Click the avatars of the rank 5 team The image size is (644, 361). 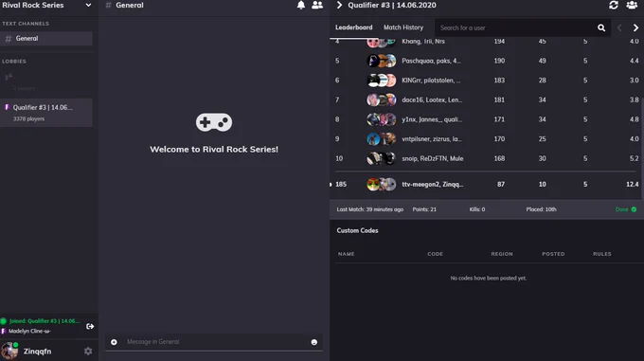click(x=382, y=61)
